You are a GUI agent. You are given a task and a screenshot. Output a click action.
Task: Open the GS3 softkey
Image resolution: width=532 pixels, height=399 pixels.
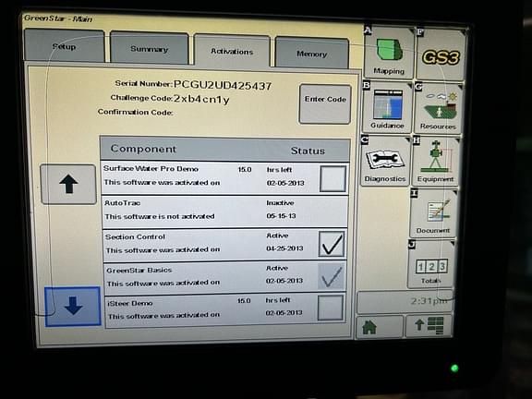(x=441, y=55)
